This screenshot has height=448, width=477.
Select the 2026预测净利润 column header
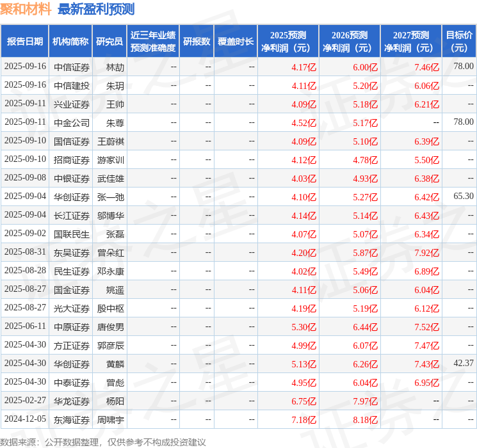tap(350, 41)
